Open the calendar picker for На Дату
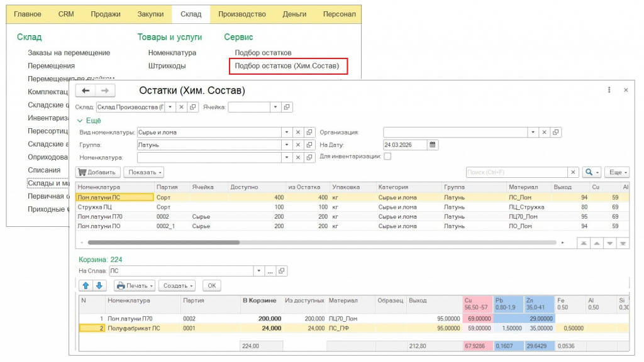The image size is (644, 362). pos(432,145)
